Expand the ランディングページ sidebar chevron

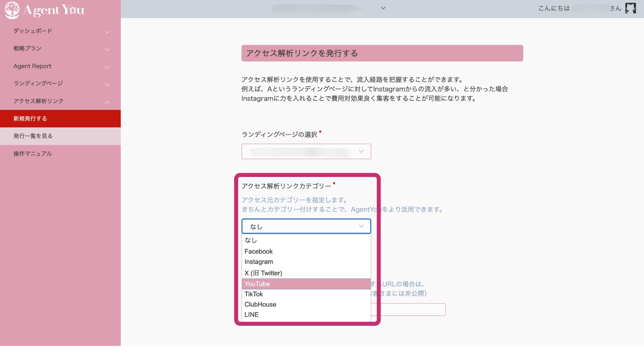[107, 85]
